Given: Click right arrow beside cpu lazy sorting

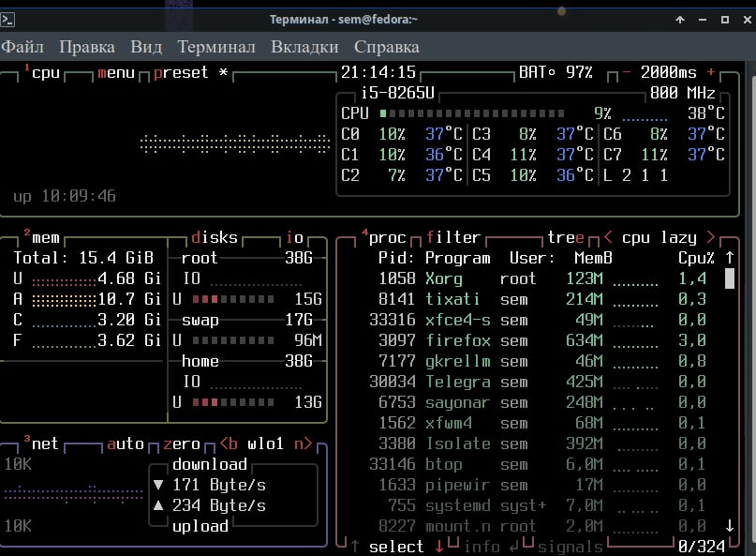Looking at the screenshot, I should [711, 237].
